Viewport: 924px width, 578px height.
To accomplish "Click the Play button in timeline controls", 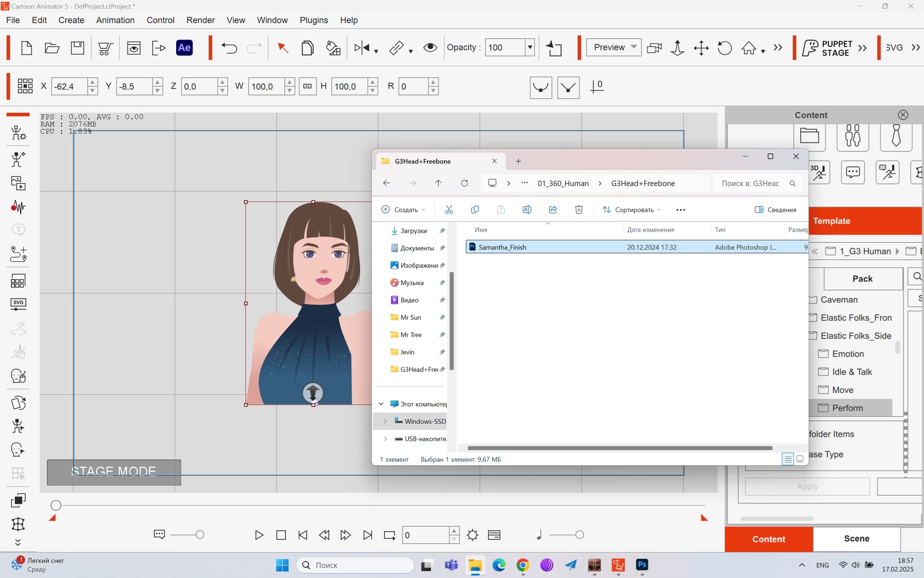I will pyautogui.click(x=259, y=535).
